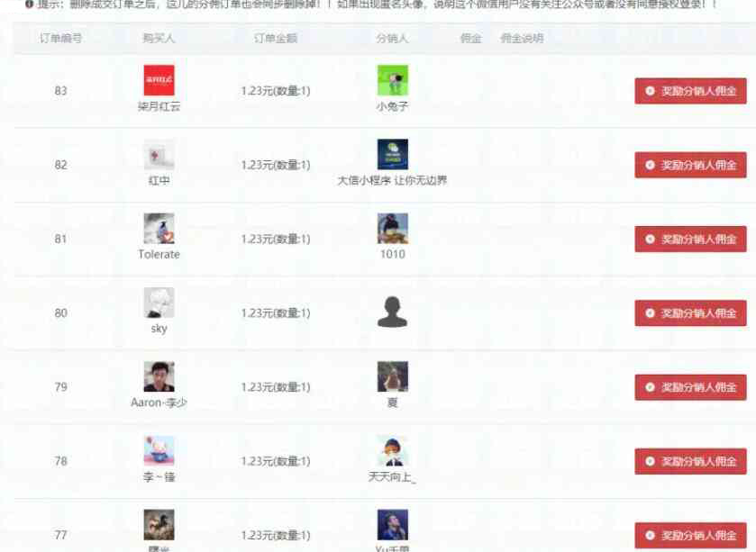
Task: Click 红中 buyer's avatar image
Action: 159,155
